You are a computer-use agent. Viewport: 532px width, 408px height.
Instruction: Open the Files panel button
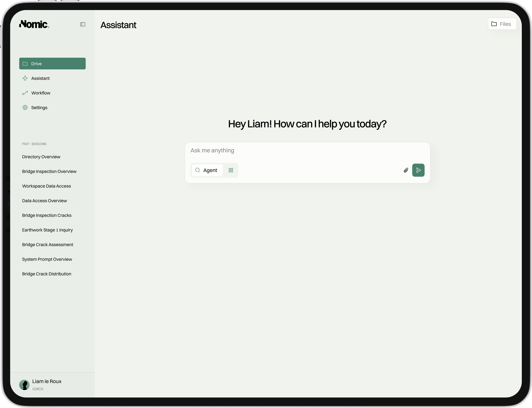(x=502, y=24)
